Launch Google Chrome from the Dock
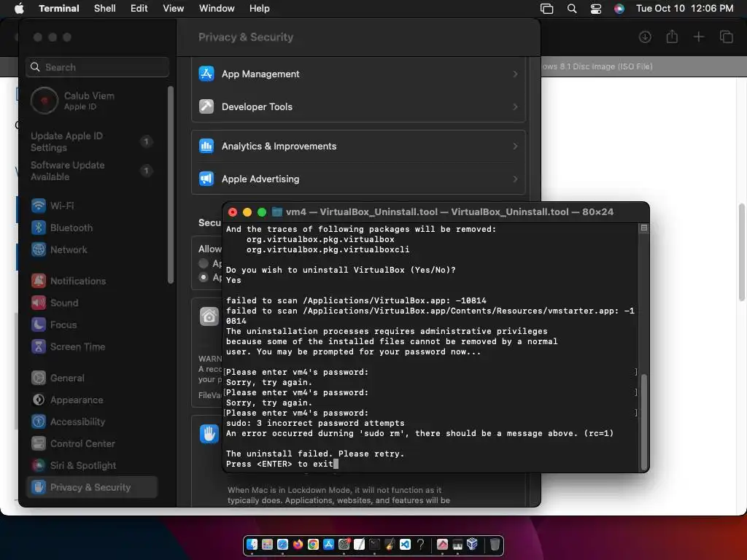The height and width of the screenshot is (560, 747). (x=314, y=544)
